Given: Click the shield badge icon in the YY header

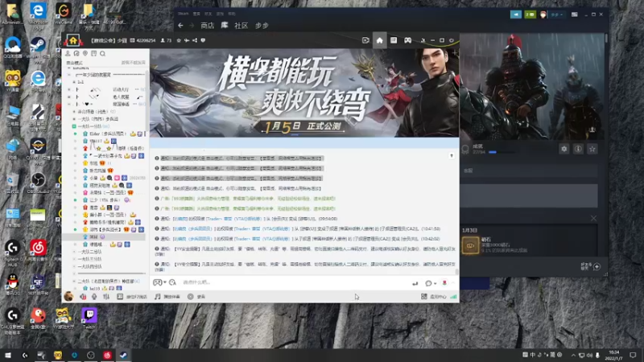Looking at the screenshot, I should [203, 40].
